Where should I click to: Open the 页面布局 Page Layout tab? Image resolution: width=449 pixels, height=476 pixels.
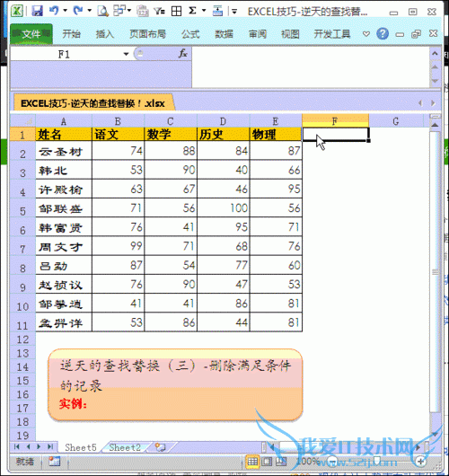tap(147, 34)
